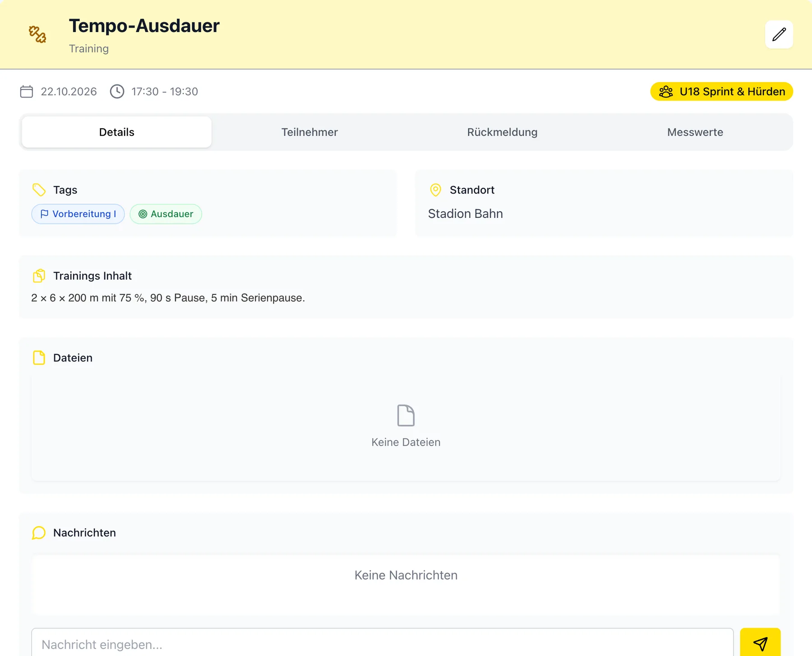Click the training content text 2 × 6 × 200 m

point(168,298)
